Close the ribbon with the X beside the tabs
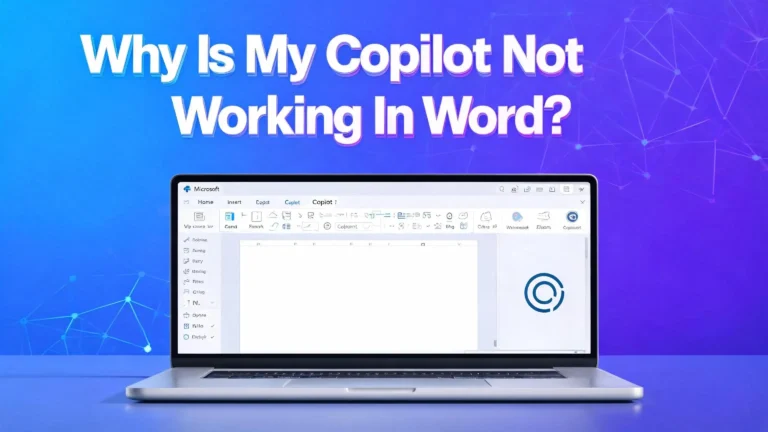The width and height of the screenshot is (768, 432). 582,202
